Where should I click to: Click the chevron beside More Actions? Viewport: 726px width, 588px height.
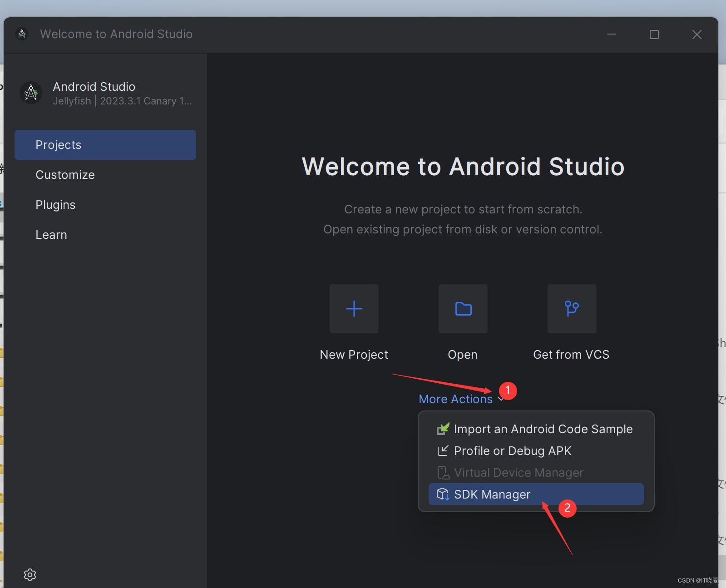tap(500, 400)
